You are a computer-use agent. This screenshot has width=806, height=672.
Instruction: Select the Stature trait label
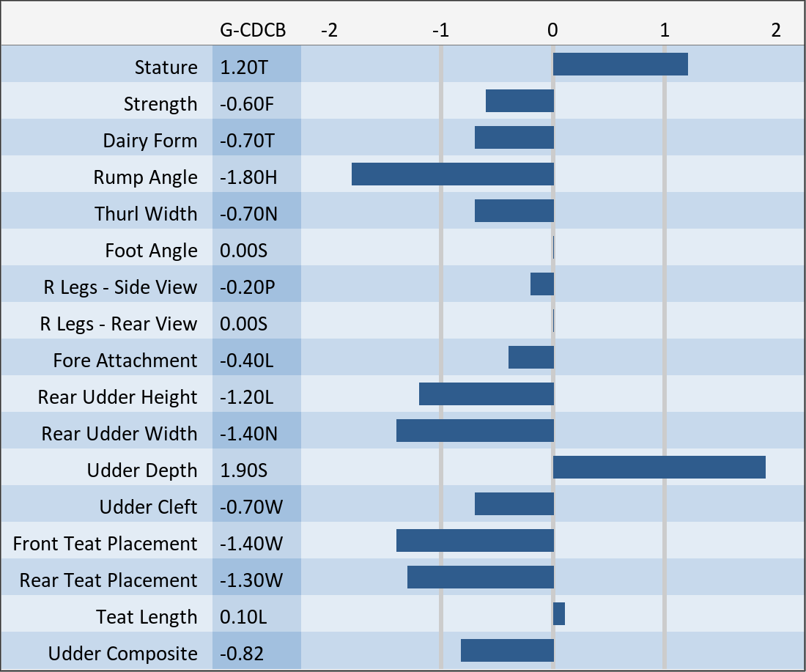tap(166, 67)
